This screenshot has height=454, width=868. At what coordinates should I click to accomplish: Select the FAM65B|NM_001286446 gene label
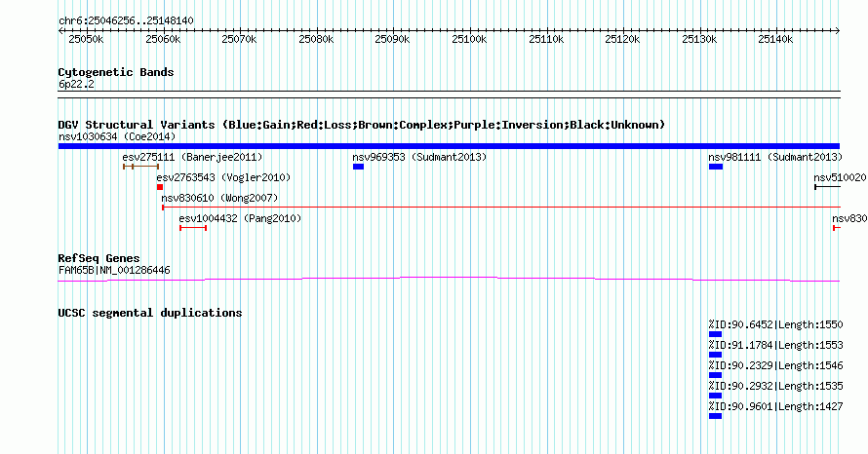[114, 271]
